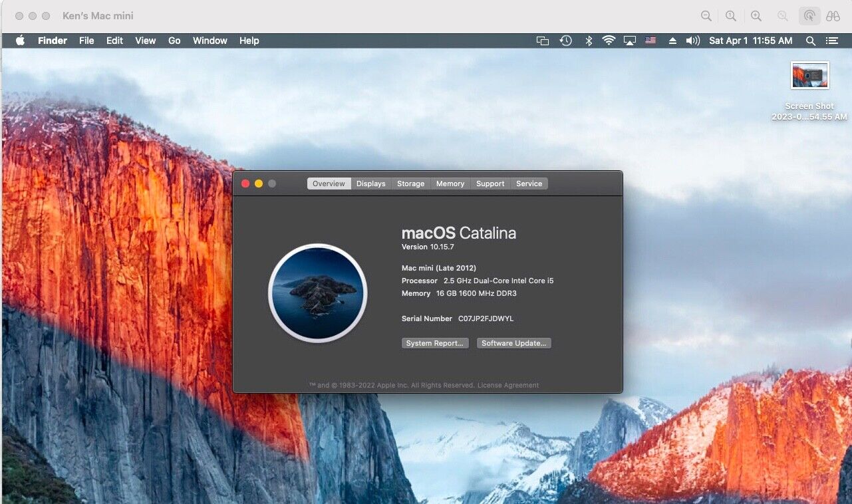
Task: Open Notification Center list icon
Action: pyautogui.click(x=832, y=41)
